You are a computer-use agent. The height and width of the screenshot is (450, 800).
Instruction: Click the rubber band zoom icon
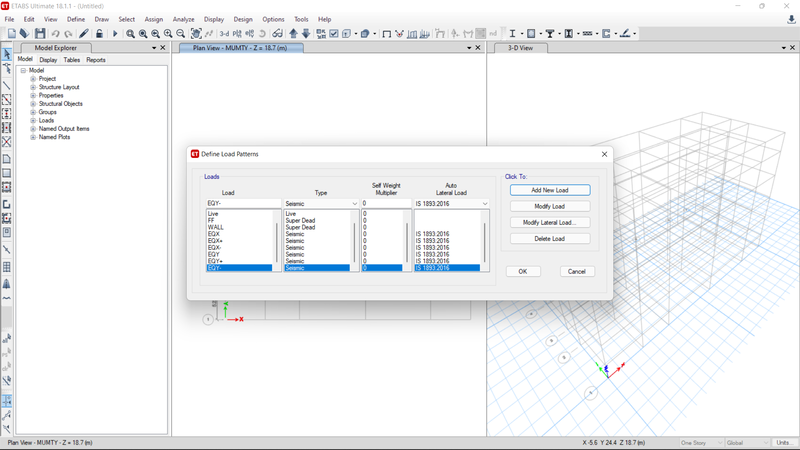point(131,34)
